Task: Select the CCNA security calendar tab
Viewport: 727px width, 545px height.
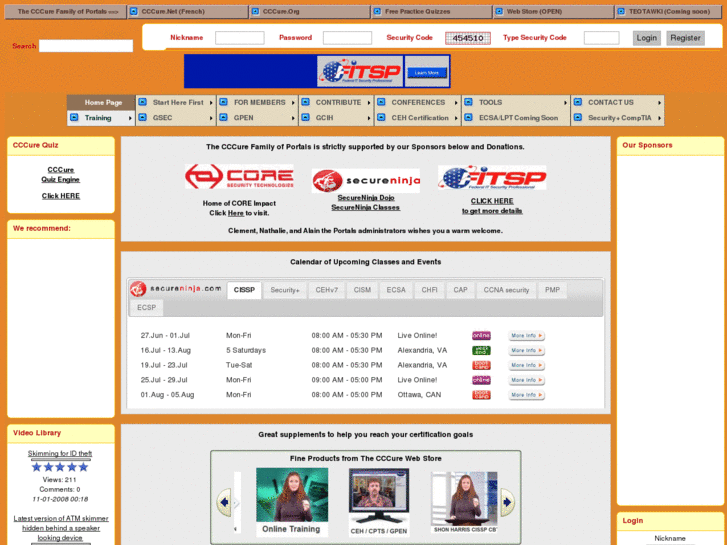Action: pos(506,290)
